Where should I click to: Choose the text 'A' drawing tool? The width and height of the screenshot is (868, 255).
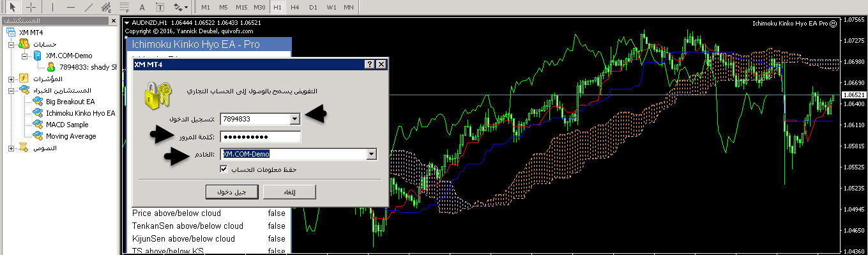(142, 7)
